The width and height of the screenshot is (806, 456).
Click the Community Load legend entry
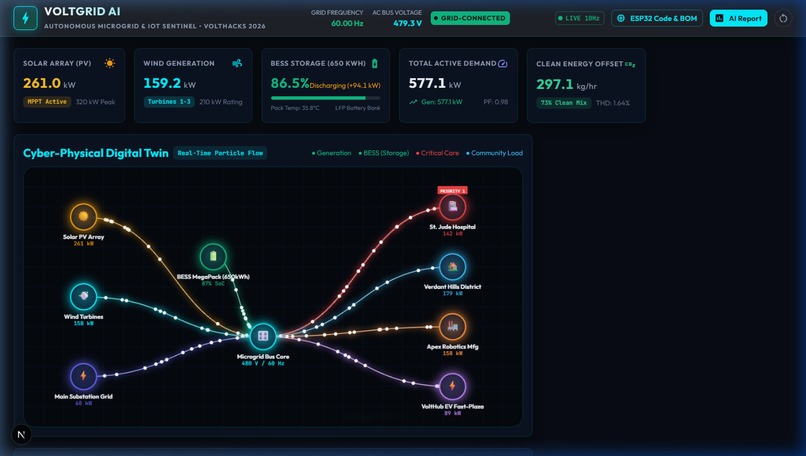click(494, 153)
